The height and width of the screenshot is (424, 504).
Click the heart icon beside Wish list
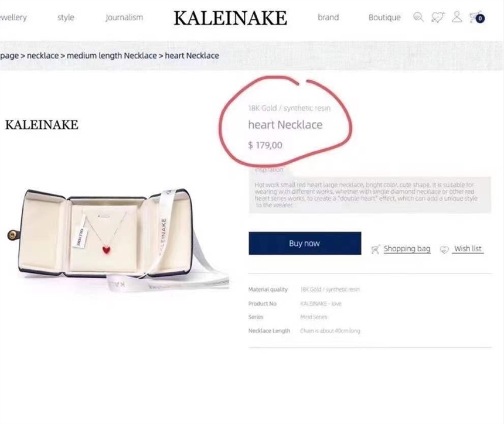click(444, 249)
